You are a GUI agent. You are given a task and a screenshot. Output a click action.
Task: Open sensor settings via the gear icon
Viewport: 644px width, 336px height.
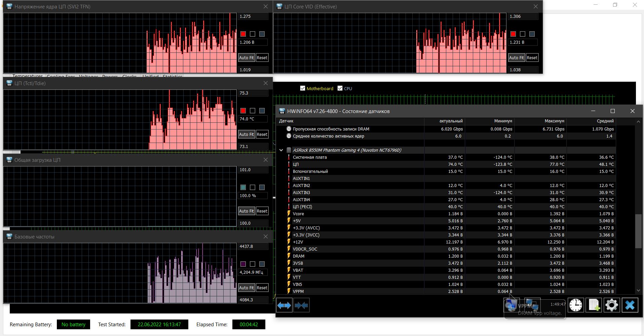611,305
